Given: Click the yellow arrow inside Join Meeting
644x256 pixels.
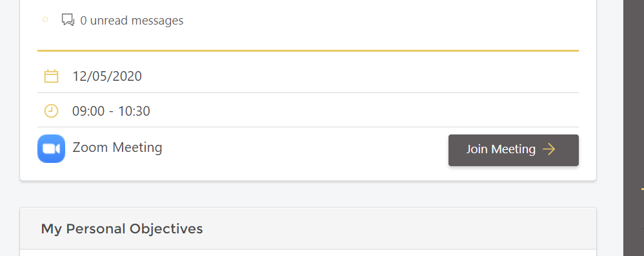Looking at the screenshot, I should tap(549, 149).
